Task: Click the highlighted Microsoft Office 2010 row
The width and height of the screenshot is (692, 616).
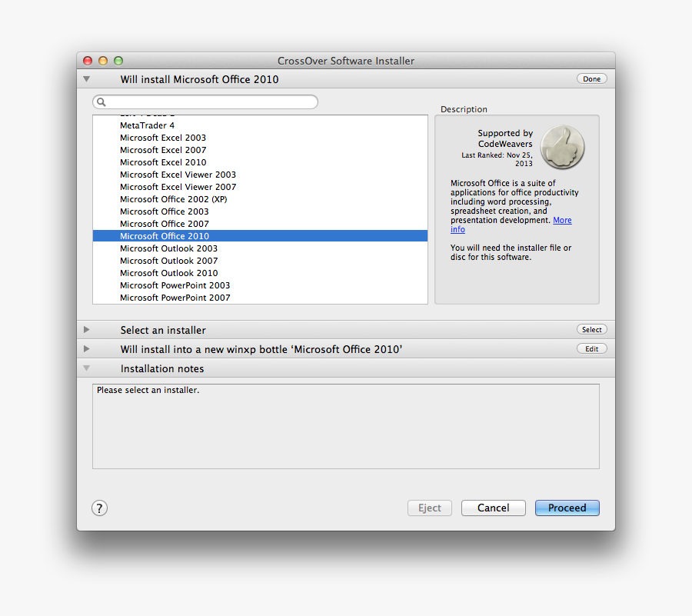Action: pos(261,236)
